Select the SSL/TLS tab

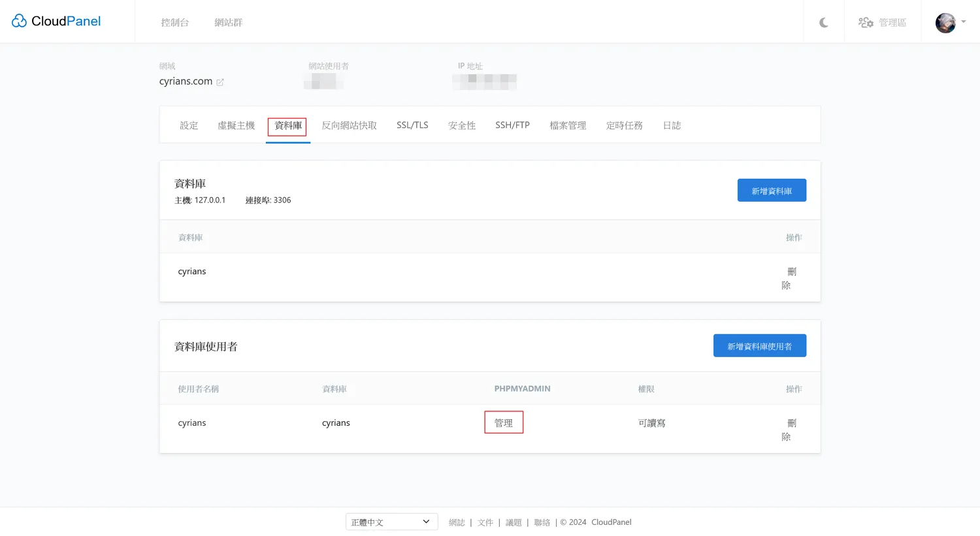coord(412,125)
